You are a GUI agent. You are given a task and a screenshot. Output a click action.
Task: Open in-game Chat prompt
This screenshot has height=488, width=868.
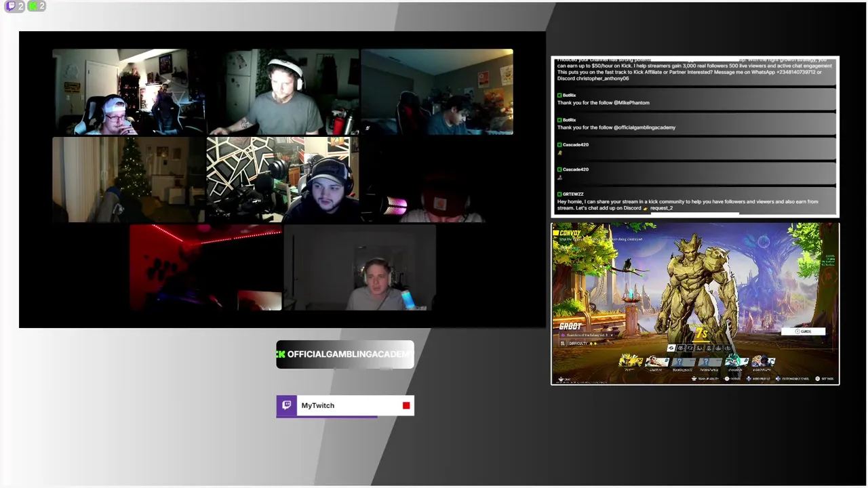564,379
